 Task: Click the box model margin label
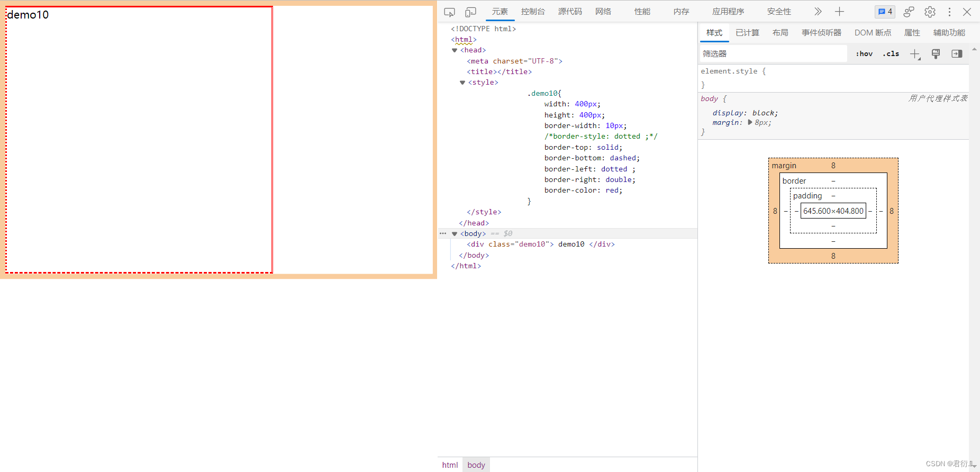784,166
